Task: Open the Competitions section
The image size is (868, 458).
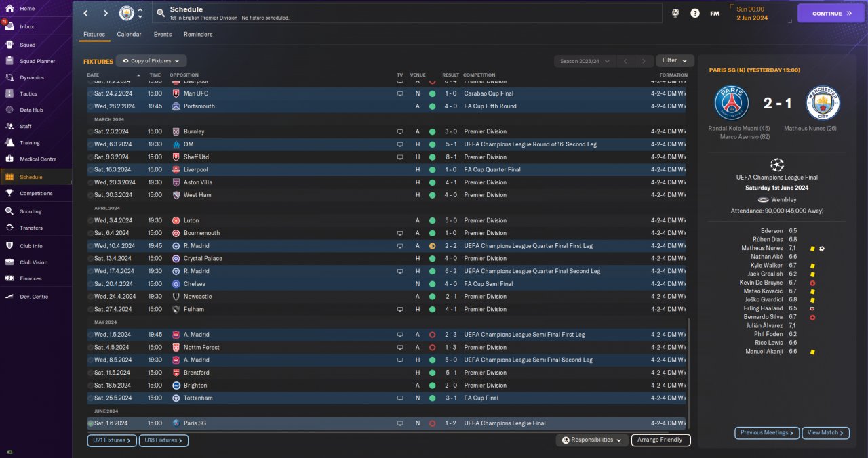Action: (x=36, y=193)
